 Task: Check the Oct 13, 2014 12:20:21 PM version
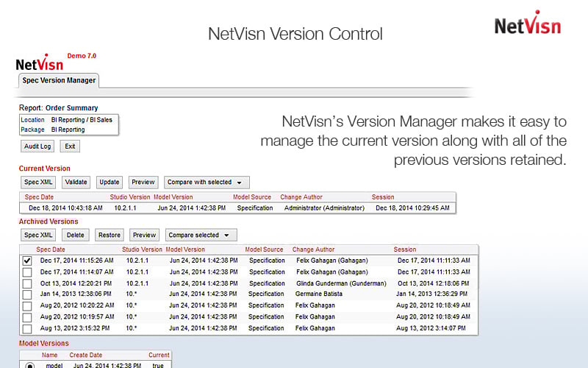pos(27,283)
